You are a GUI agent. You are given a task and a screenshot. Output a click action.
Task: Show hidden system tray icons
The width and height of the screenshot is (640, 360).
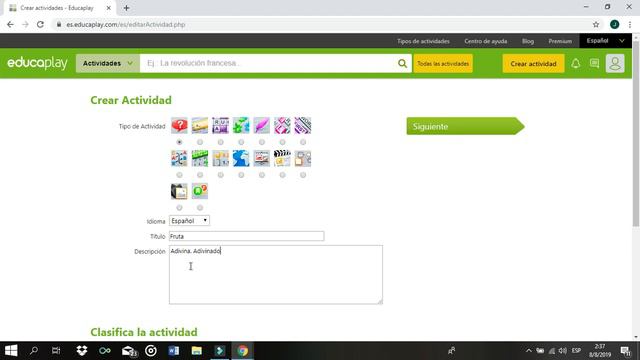[529, 351]
